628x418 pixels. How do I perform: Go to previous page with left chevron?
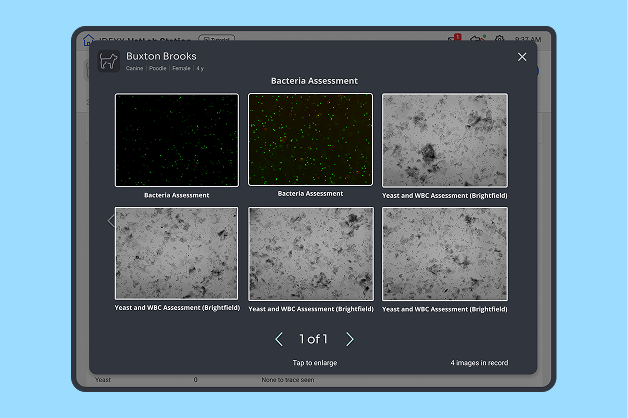coord(279,339)
